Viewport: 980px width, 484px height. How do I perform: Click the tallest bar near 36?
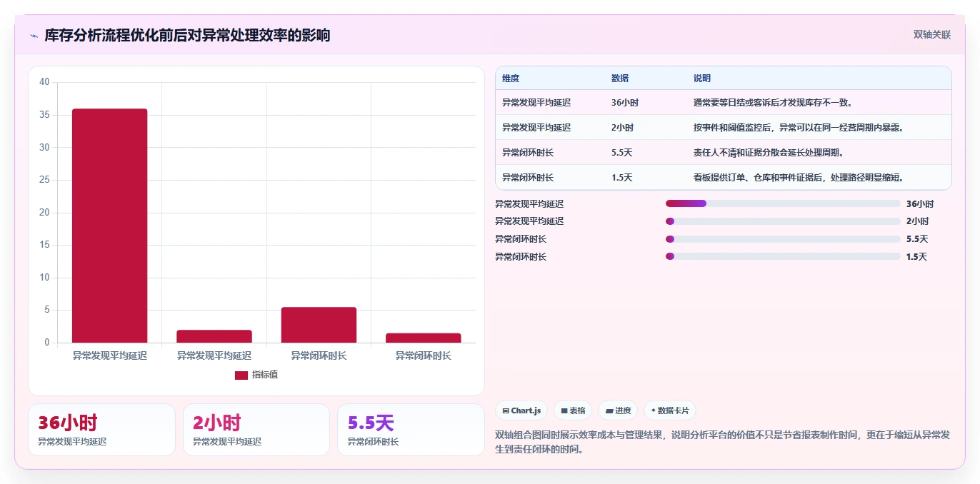point(109,226)
